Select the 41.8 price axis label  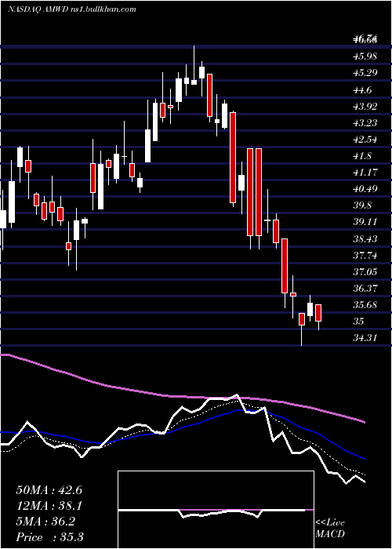click(362, 156)
